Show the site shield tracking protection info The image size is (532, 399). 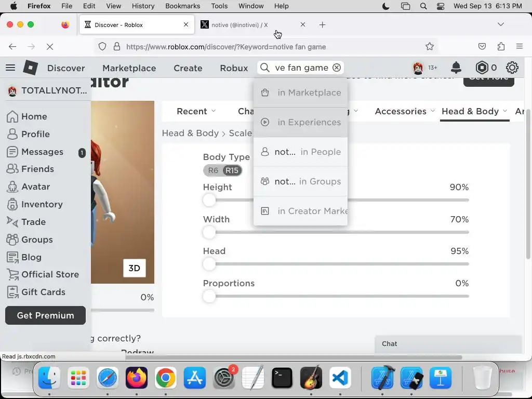(102, 46)
